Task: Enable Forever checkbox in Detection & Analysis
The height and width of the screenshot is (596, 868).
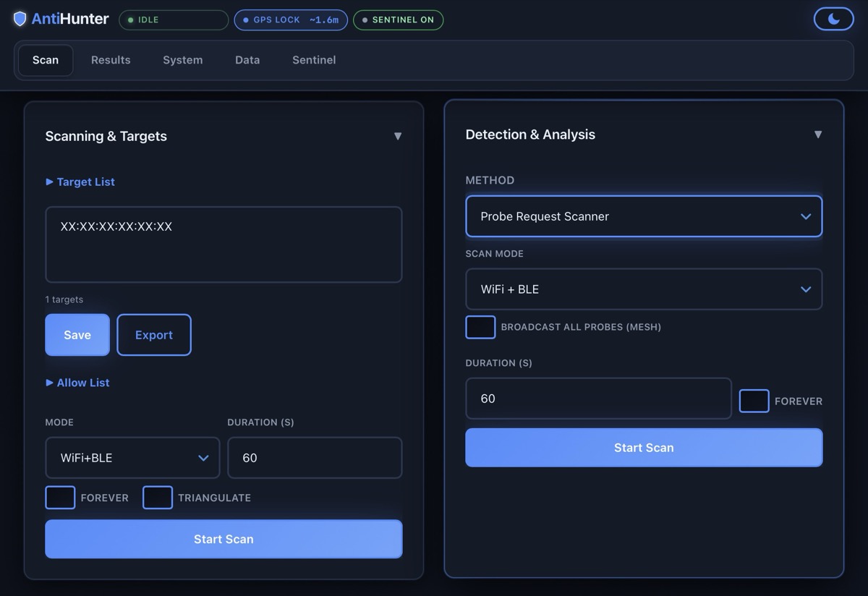Action: (x=754, y=401)
